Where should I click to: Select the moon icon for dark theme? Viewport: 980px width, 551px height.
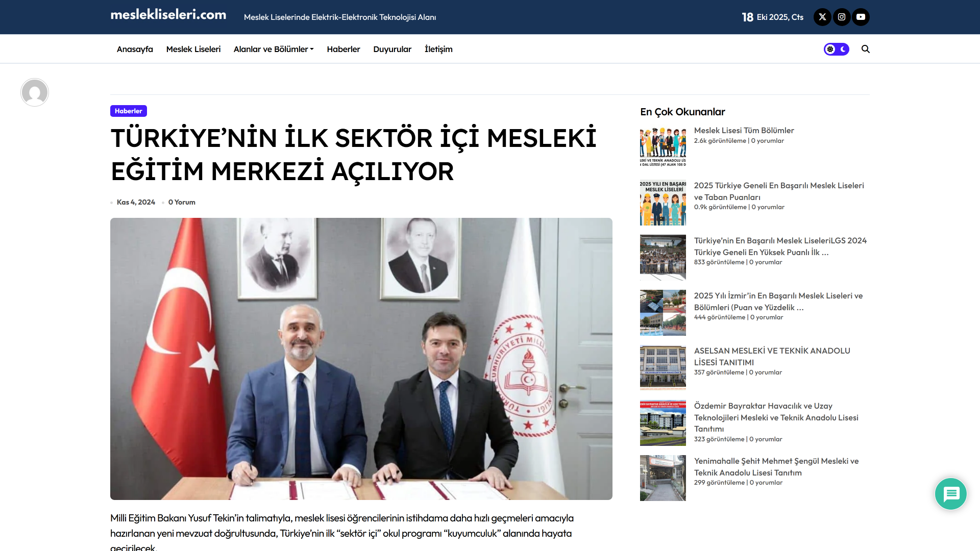click(x=843, y=49)
